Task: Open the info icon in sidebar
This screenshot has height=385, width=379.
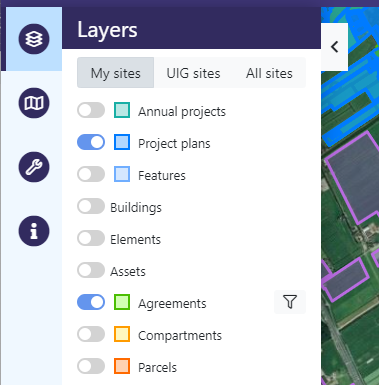Action: coord(34,231)
